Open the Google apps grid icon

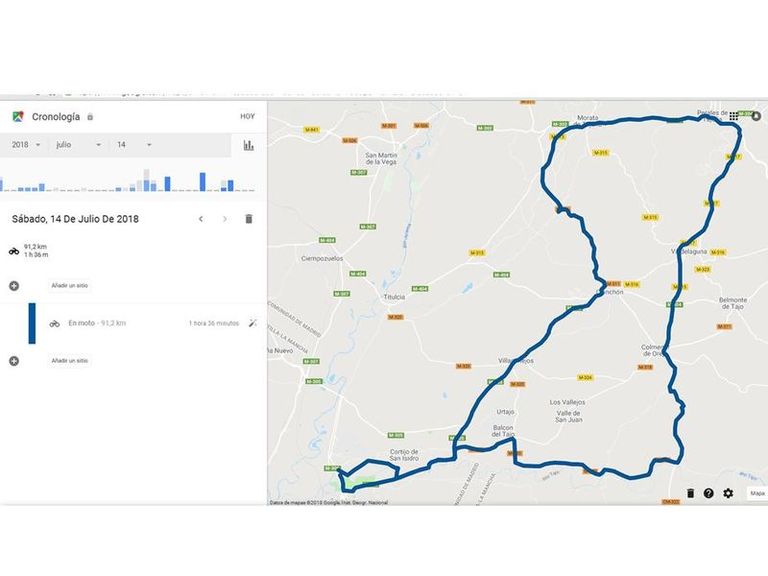733,116
